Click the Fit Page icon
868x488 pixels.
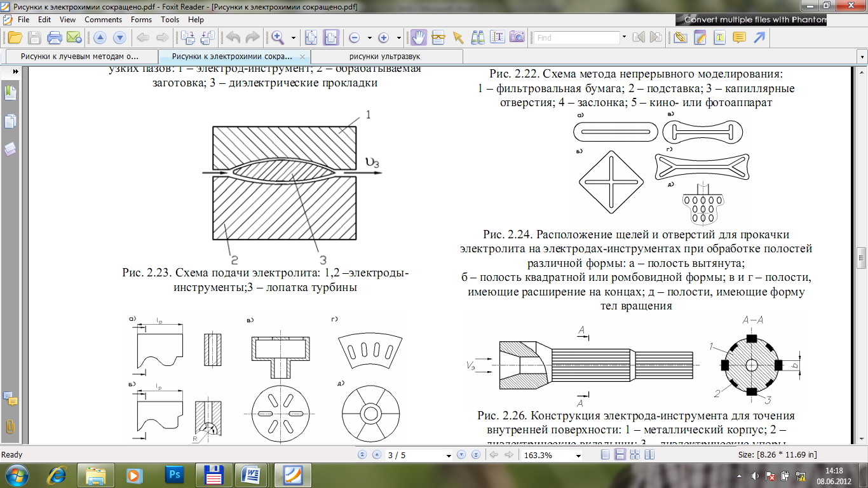coord(311,37)
